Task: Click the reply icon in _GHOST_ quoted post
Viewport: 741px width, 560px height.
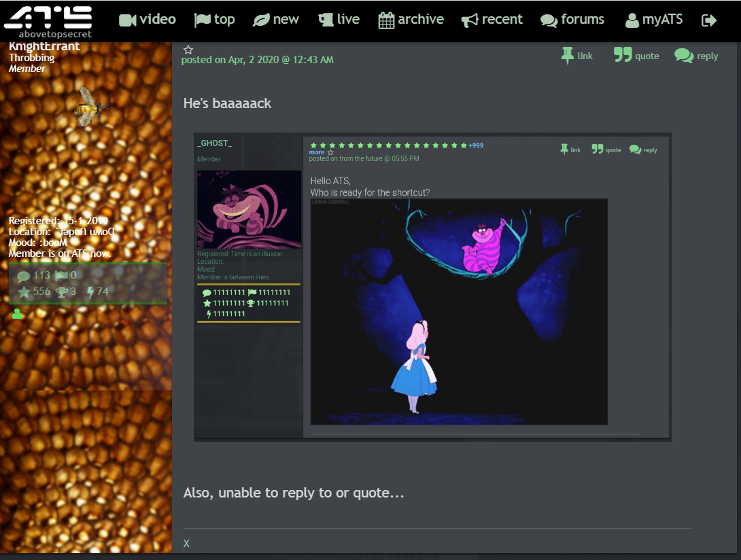Action: click(x=635, y=150)
